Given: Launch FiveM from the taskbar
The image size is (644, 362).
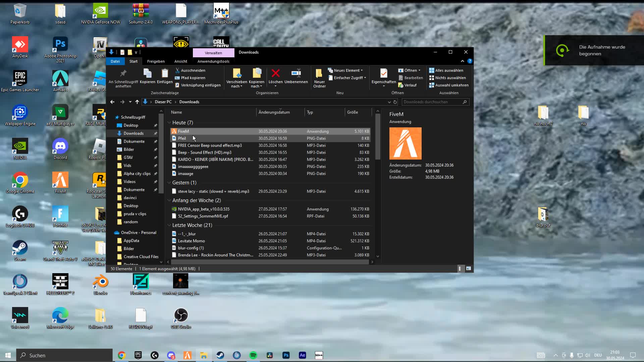Looking at the screenshot, I should pos(187,355).
